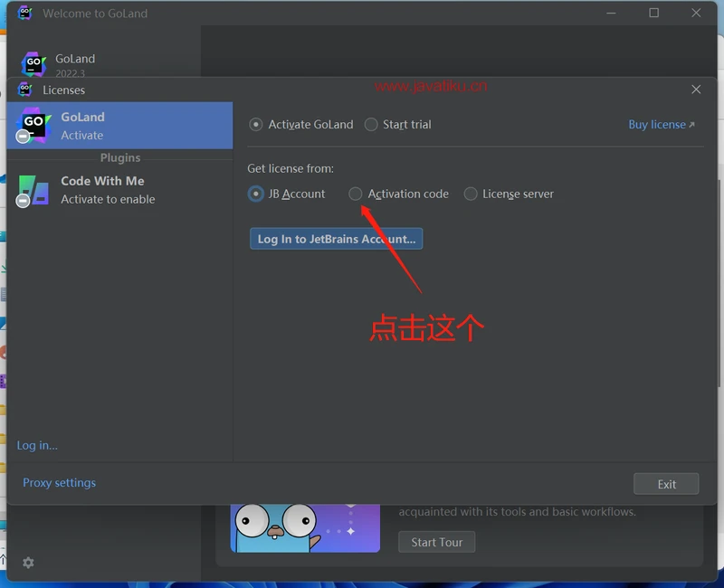
Task: Close the Licenses dialog
Action: pyautogui.click(x=696, y=90)
